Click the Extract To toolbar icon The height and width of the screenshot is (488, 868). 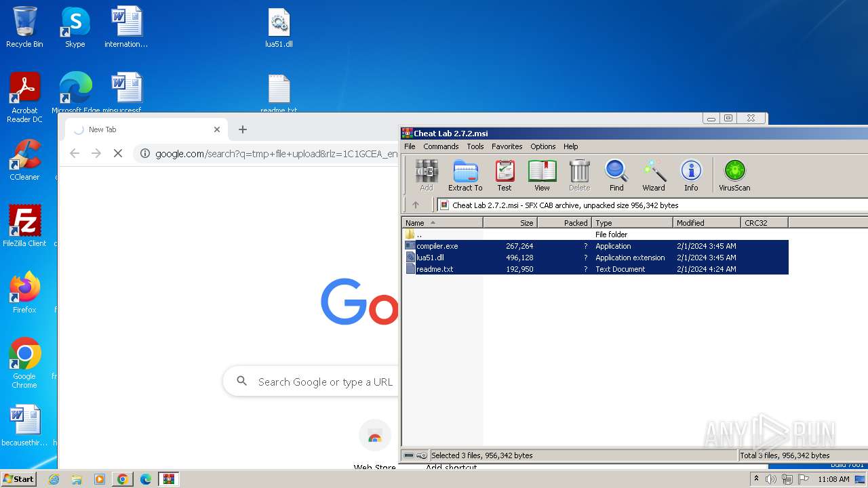(x=465, y=176)
